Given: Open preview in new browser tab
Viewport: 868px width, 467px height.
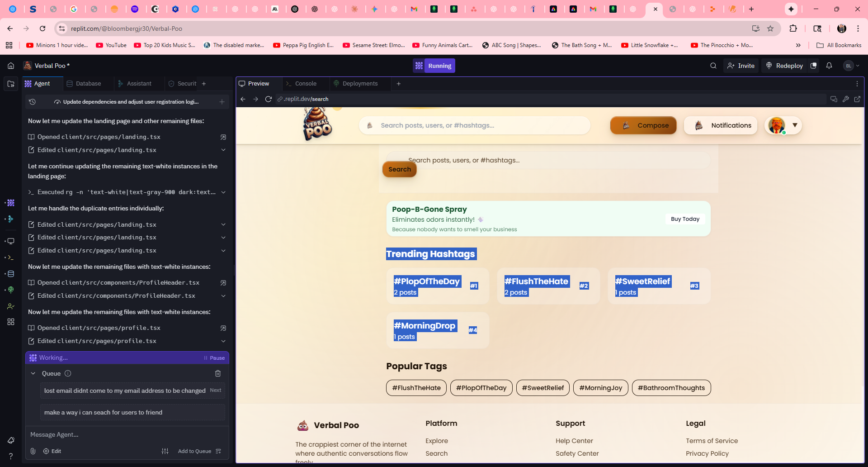Looking at the screenshot, I should (857, 99).
